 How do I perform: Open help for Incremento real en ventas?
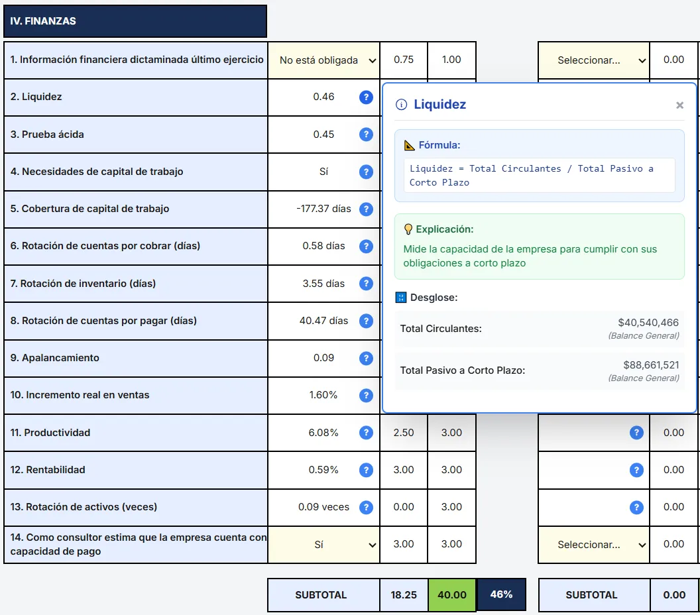[366, 395]
